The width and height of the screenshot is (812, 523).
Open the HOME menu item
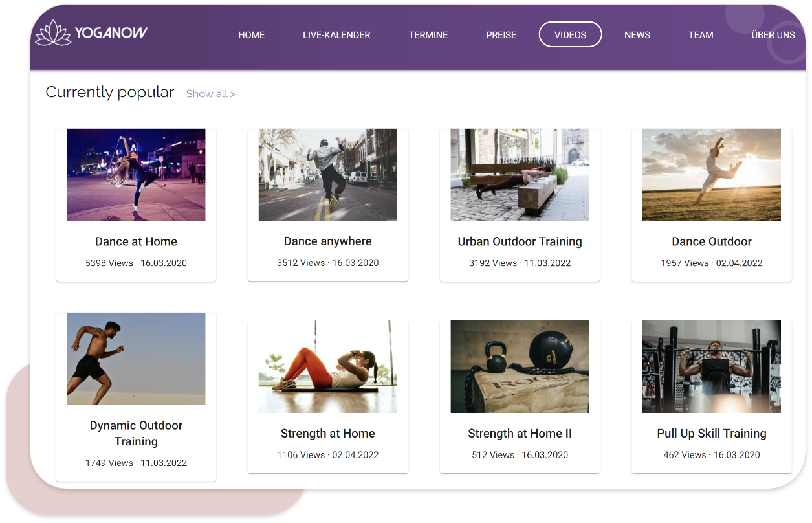click(x=251, y=35)
